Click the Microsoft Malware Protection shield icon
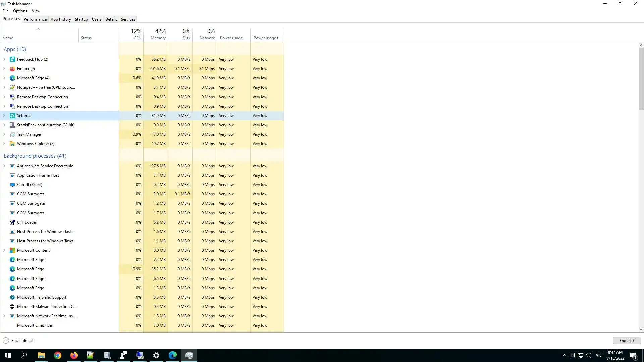 [x=12, y=307]
